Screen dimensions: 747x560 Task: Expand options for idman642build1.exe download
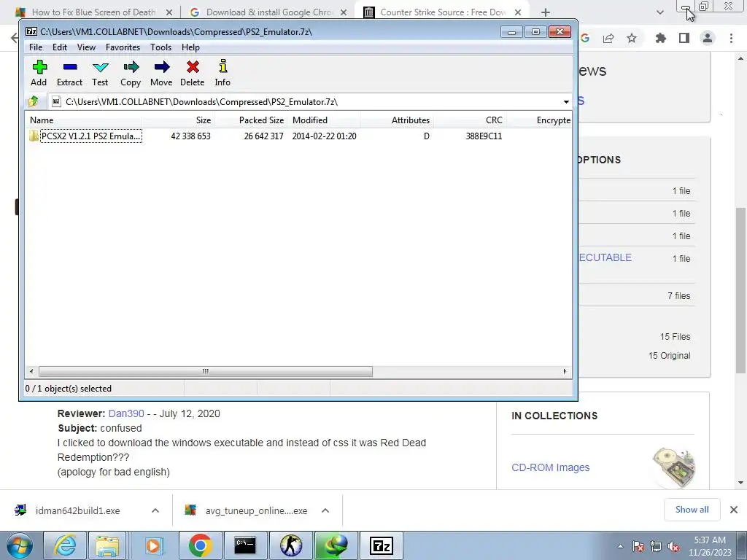coord(155,510)
